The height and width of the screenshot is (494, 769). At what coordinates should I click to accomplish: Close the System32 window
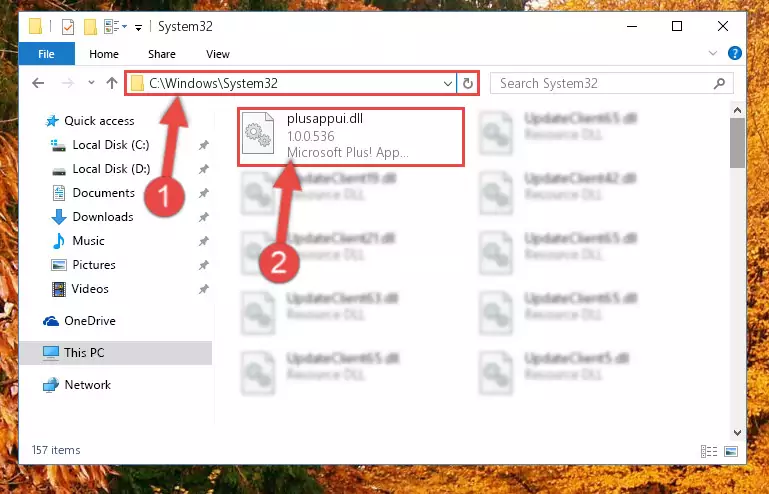click(x=723, y=26)
